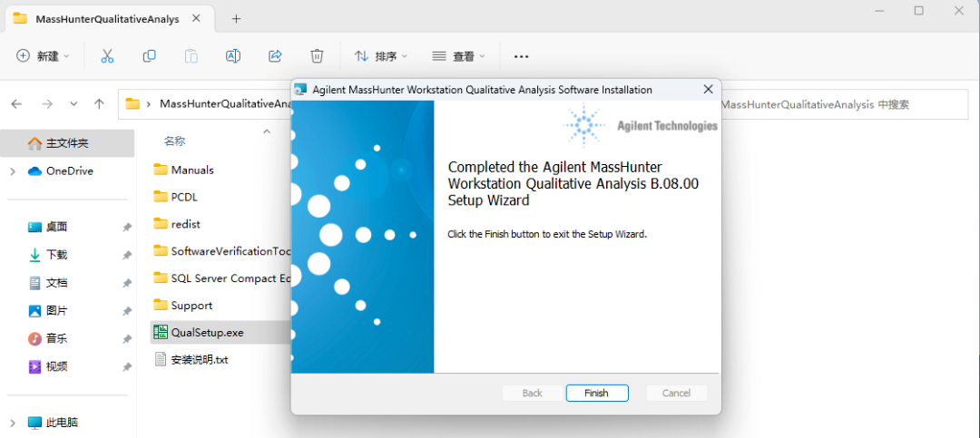Screen dimensions: 980x438
Task: Click the Cut scissors icon
Action: [107, 56]
